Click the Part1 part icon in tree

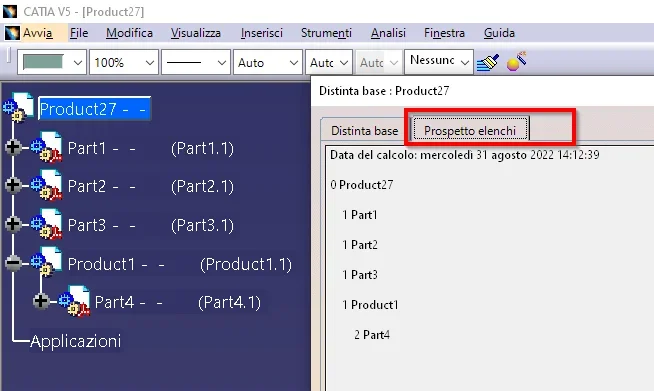click(47, 147)
